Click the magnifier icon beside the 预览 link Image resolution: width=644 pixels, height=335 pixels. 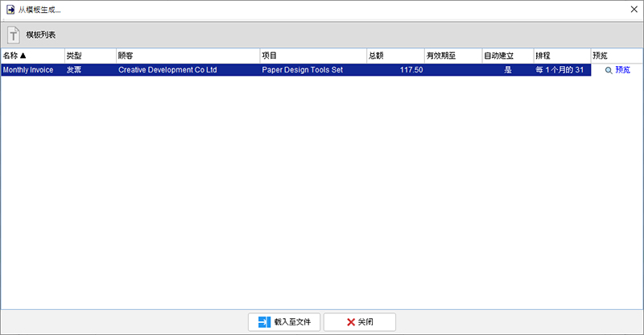609,70
